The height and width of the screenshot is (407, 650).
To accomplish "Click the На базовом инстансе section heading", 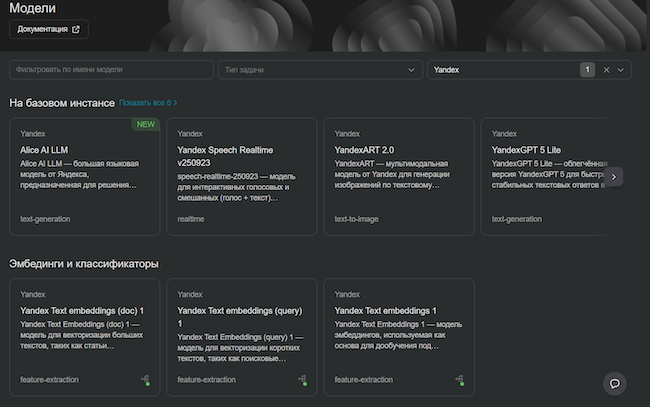I will [x=62, y=103].
